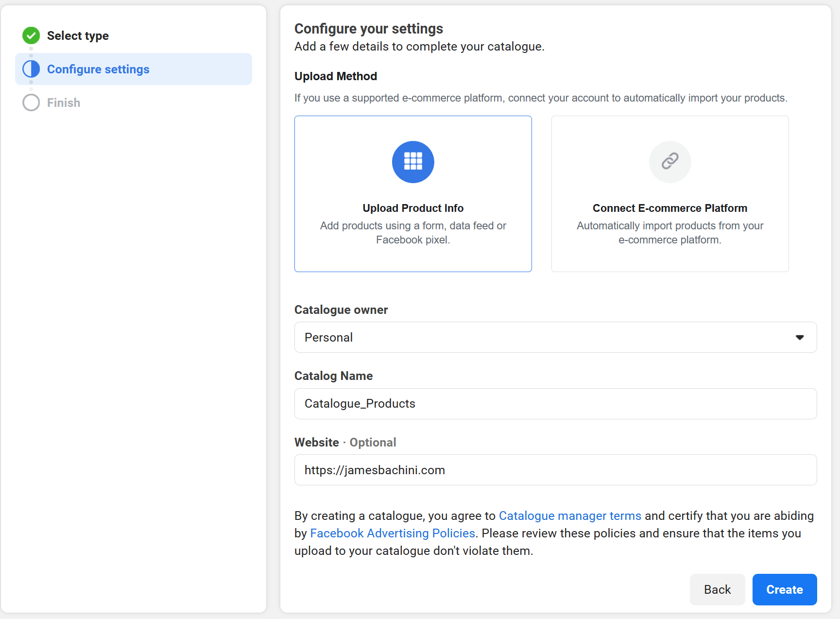Click the Create button

click(x=784, y=589)
